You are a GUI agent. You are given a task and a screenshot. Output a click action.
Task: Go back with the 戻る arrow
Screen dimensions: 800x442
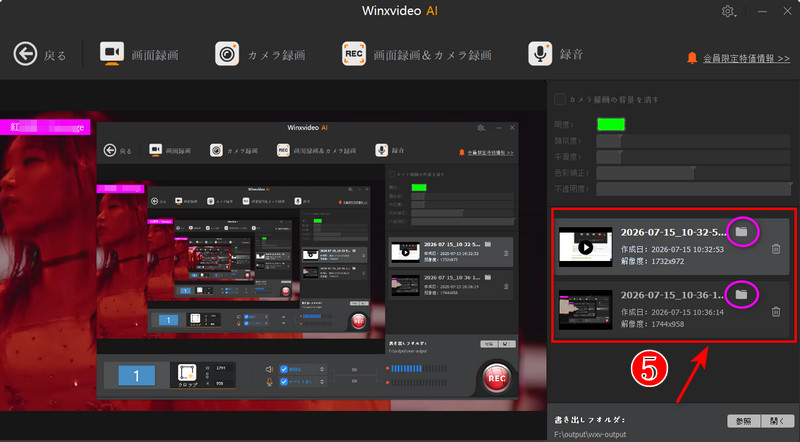[40, 54]
